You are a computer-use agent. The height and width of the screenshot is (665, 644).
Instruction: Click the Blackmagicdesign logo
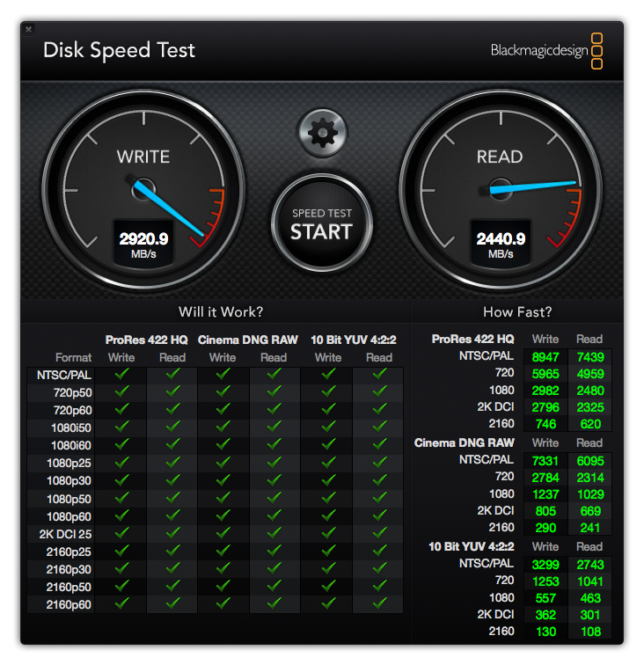pyautogui.click(x=546, y=51)
